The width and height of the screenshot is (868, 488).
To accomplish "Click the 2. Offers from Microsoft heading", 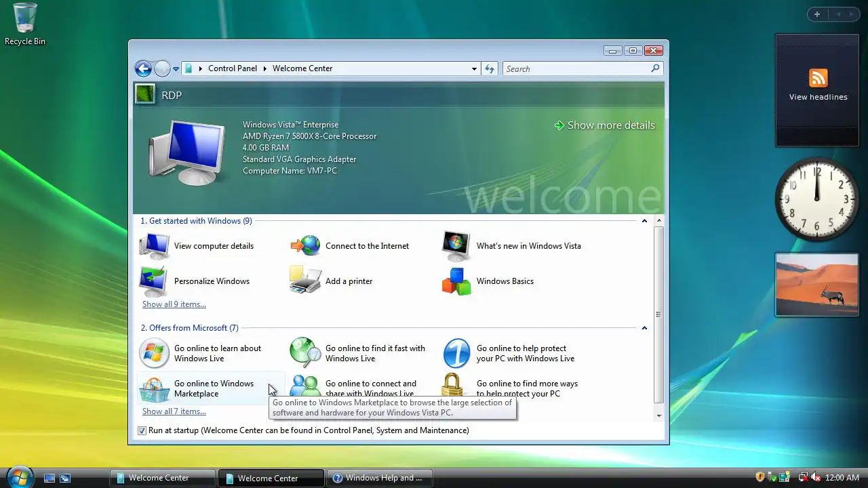I will pyautogui.click(x=189, y=328).
